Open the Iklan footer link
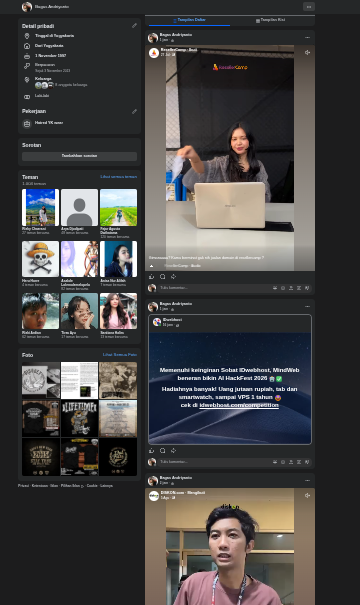Screen dimensions: 360x605 (x=54, y=485)
